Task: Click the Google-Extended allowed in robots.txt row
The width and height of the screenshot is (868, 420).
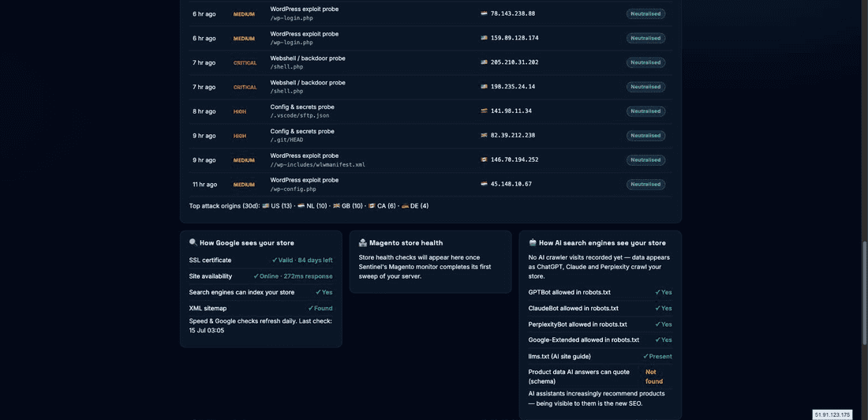Action: pyautogui.click(x=600, y=339)
